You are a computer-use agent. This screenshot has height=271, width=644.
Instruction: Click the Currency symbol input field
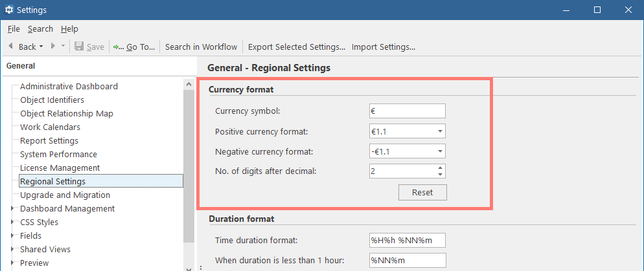tap(407, 111)
